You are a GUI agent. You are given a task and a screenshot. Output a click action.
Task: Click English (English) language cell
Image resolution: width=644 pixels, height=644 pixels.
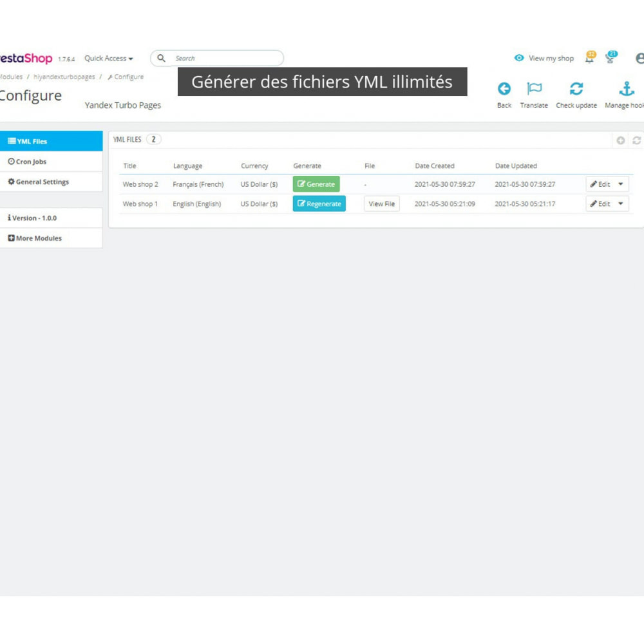pyautogui.click(x=196, y=204)
